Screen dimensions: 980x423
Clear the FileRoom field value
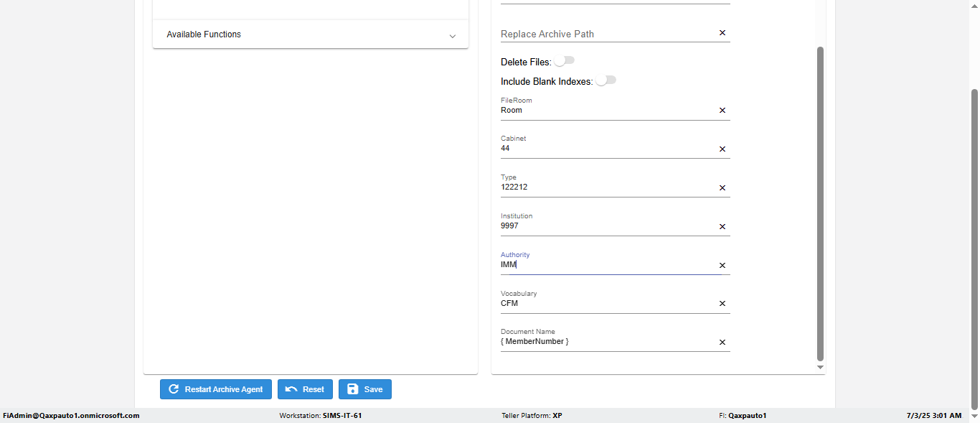pyautogui.click(x=722, y=111)
